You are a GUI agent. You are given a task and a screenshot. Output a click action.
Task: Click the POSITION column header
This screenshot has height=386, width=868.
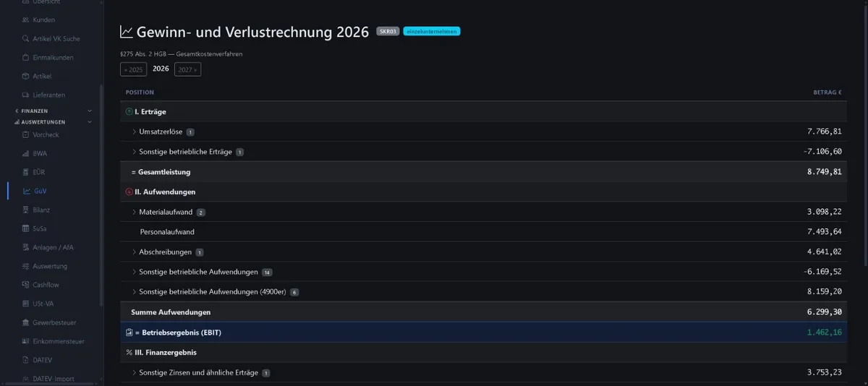click(x=140, y=93)
